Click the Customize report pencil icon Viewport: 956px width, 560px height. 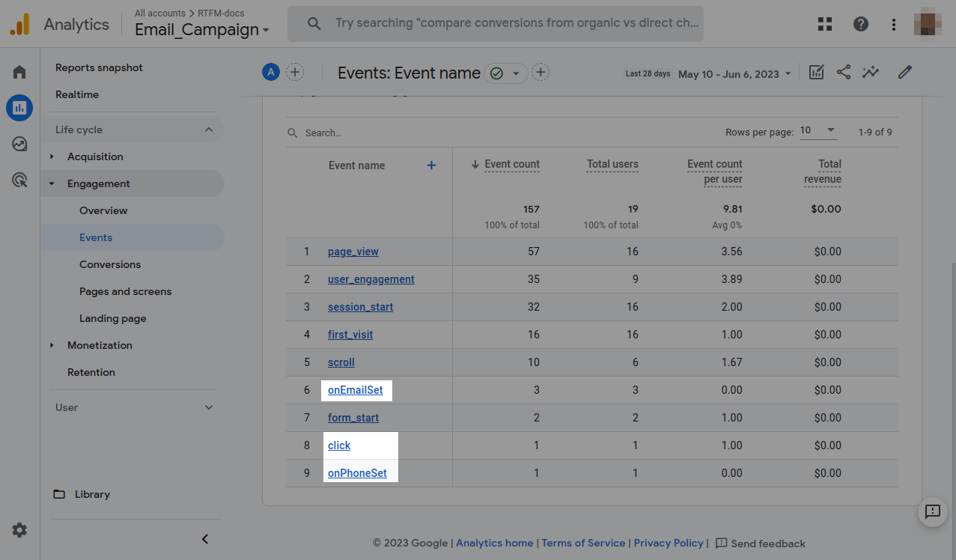(x=905, y=73)
